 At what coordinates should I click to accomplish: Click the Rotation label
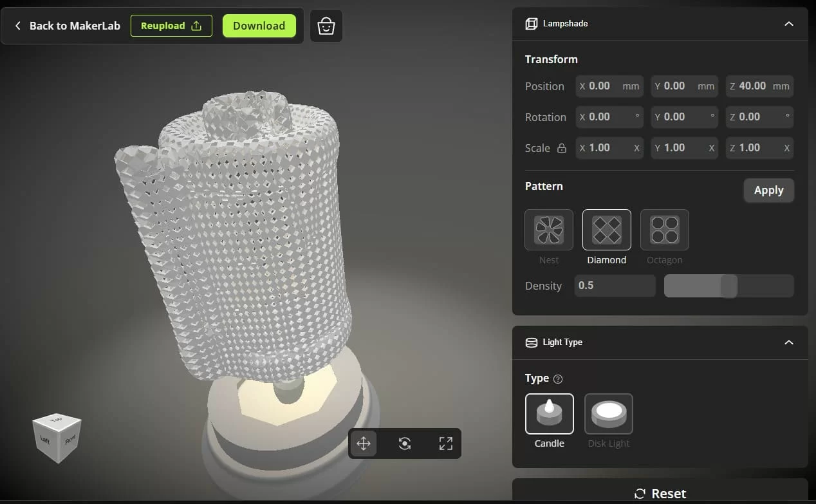[545, 117]
